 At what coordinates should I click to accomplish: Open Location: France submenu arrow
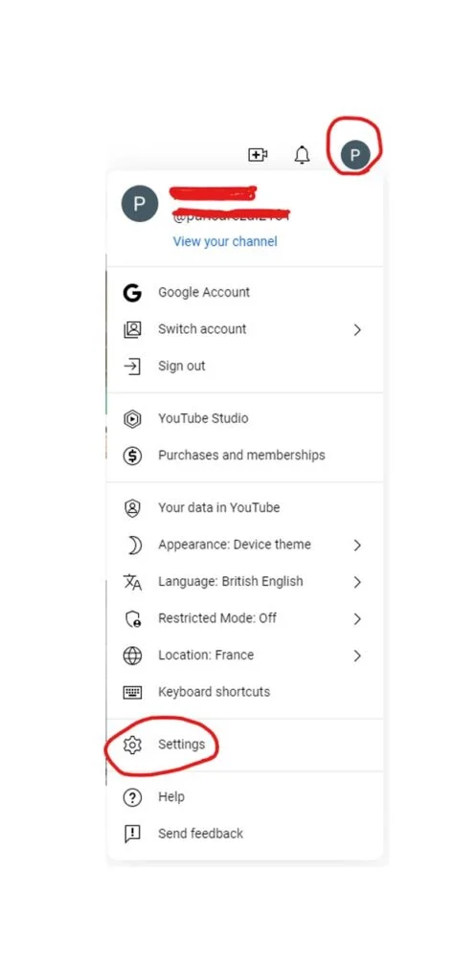point(357,656)
